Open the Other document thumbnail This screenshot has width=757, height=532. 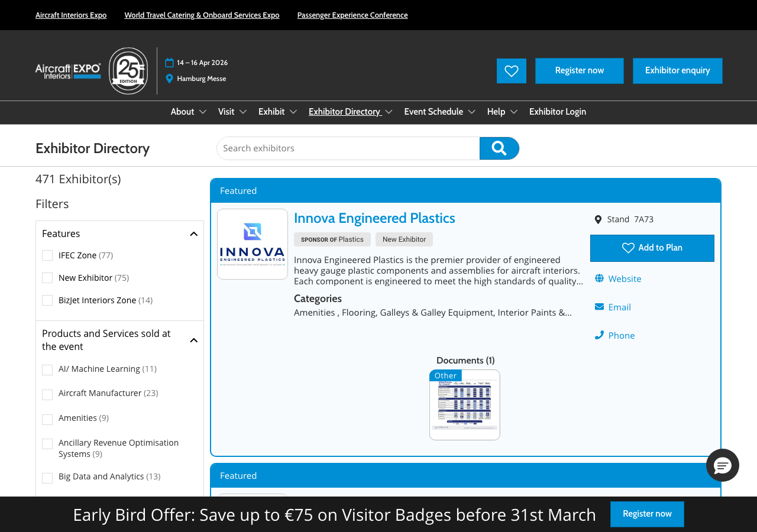coord(464,406)
